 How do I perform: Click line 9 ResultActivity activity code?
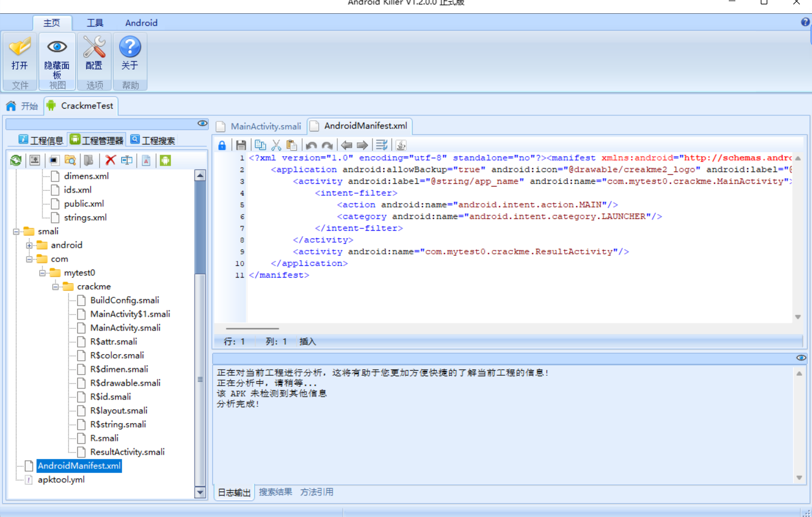pyautogui.click(x=461, y=252)
